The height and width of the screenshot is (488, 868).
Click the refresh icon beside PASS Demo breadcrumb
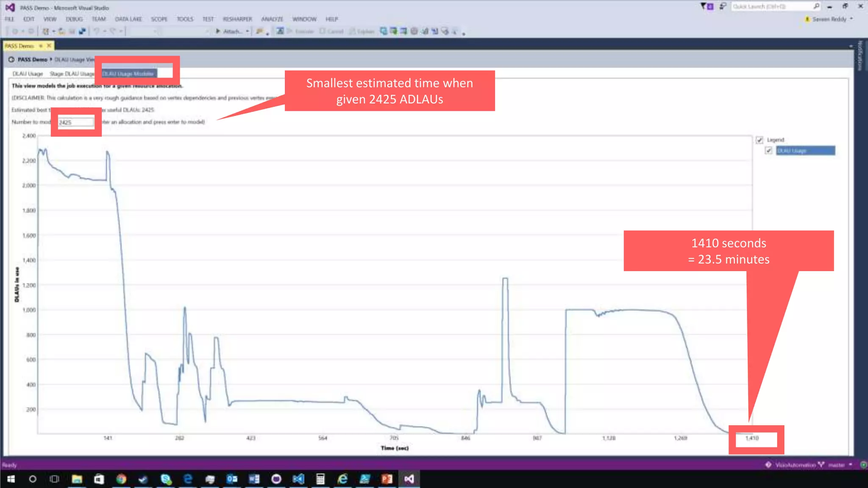[11, 59]
